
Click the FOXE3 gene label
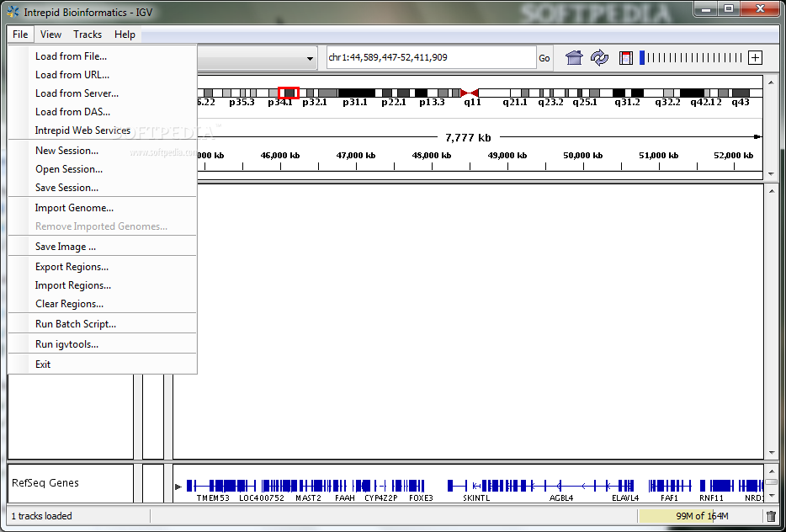pos(421,497)
